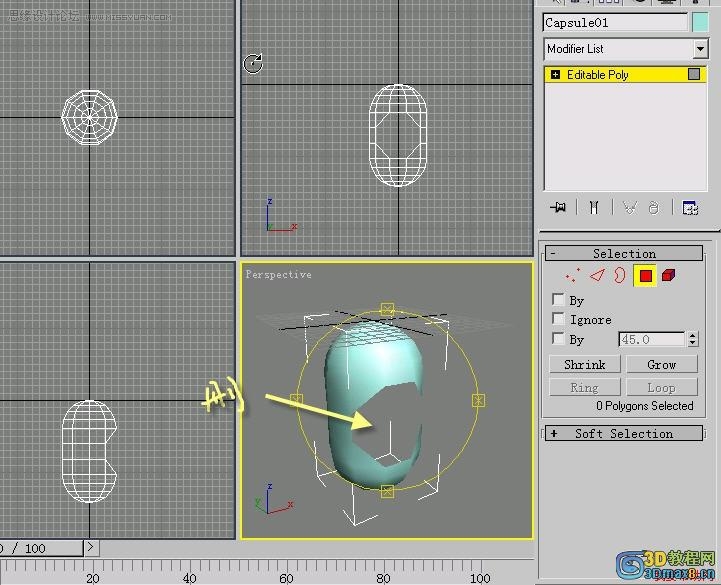
Task: Click the 45.0 angle spinner arrows
Action: click(x=692, y=339)
